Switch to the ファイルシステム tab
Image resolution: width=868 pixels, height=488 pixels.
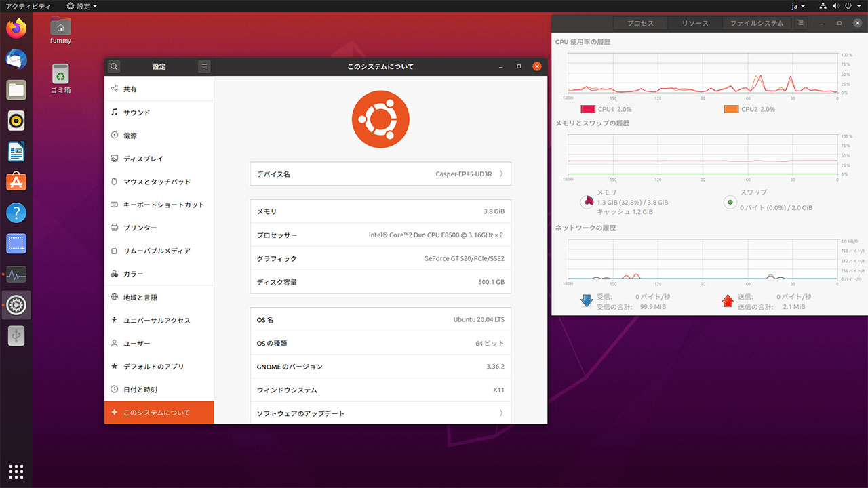click(x=757, y=23)
